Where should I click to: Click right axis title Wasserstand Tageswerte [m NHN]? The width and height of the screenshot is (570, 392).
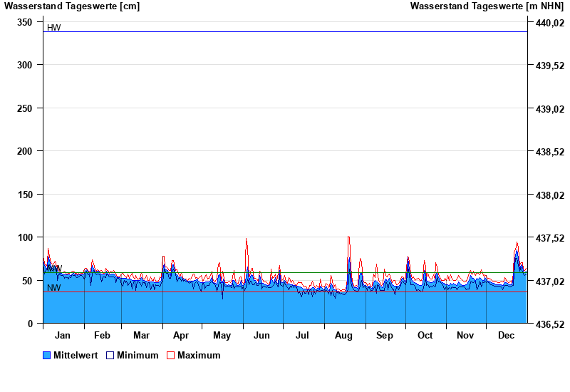click(x=487, y=6)
